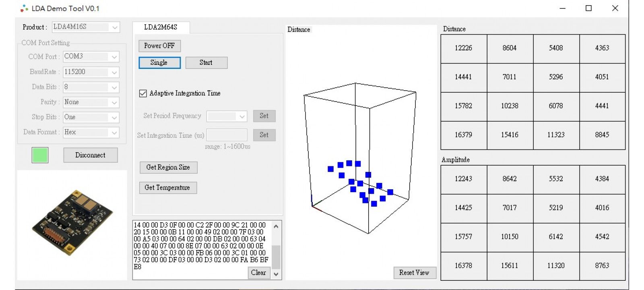Image resolution: width=644 pixels, height=290 pixels.
Task: Expand the Set Period Frequency dropdown
Action: pyautogui.click(x=242, y=116)
